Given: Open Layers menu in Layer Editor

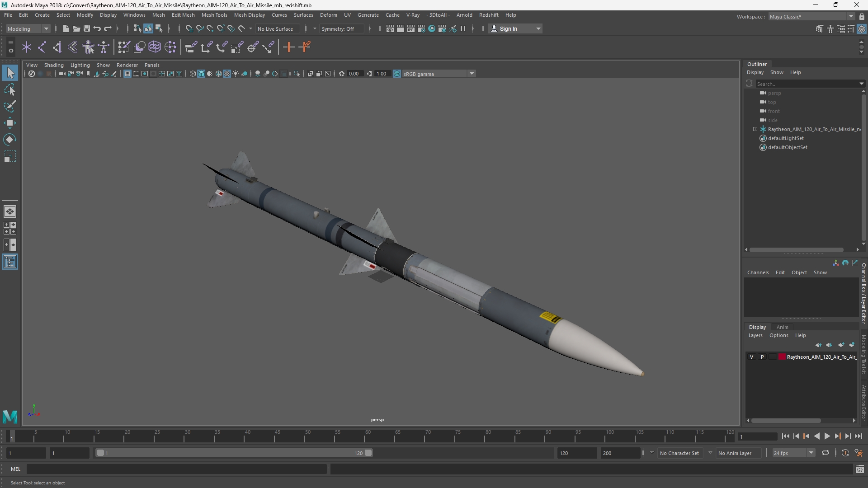Looking at the screenshot, I should pos(755,335).
